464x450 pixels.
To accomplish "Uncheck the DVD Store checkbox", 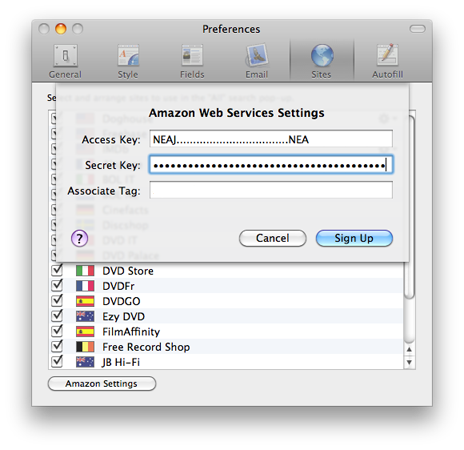I will point(57,270).
